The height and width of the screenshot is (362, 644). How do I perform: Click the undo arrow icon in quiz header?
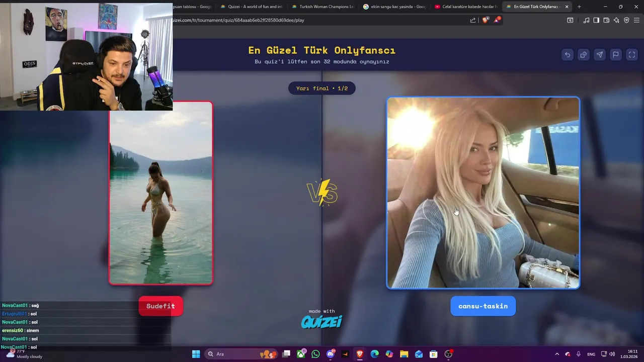click(568, 55)
